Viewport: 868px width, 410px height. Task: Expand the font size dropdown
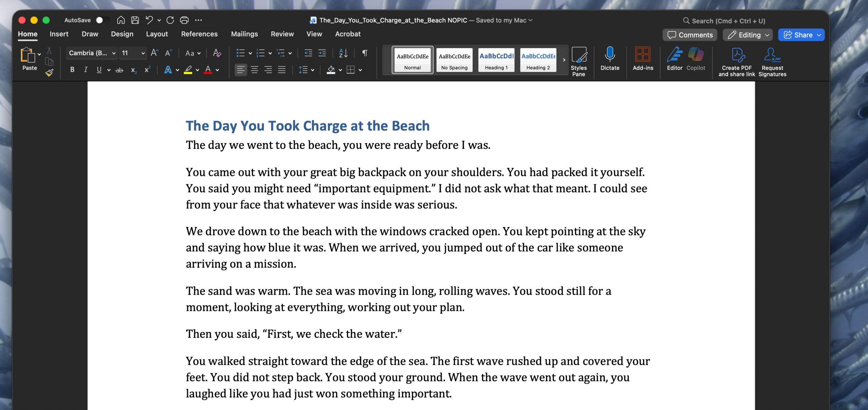click(143, 53)
